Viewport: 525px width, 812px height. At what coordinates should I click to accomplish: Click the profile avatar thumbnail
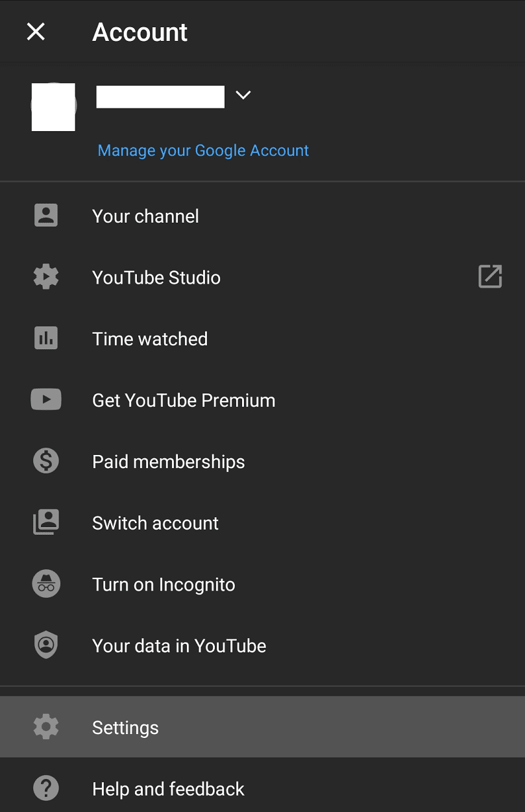[54, 107]
